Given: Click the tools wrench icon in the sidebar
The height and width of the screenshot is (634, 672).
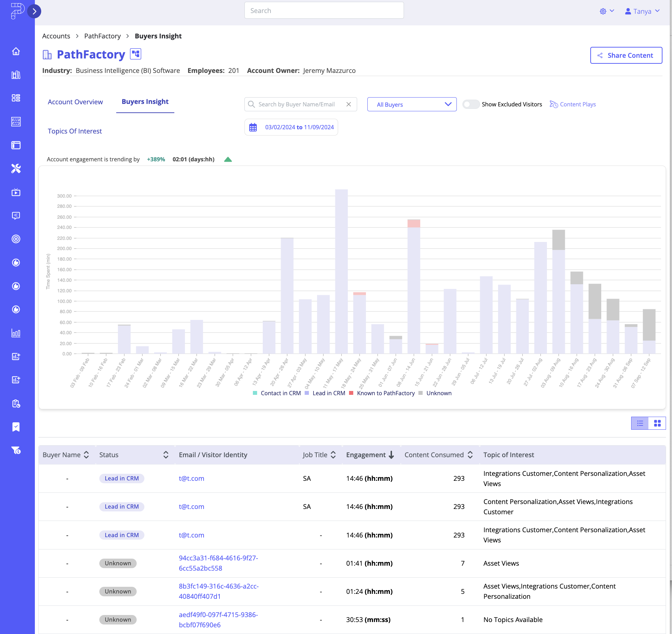Looking at the screenshot, I should pyautogui.click(x=17, y=169).
